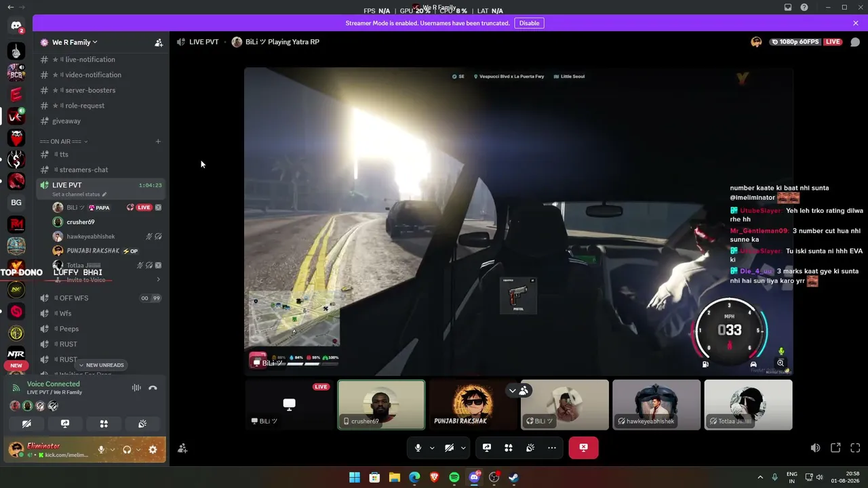868x488 pixels.
Task: Open Discord Direct Messages home icon
Action: (x=16, y=26)
